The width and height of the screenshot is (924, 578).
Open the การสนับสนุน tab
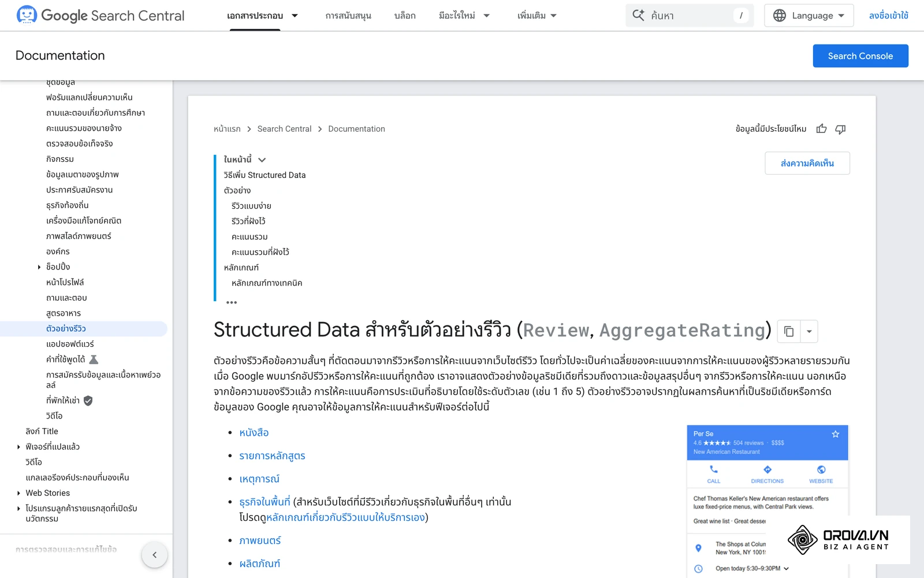click(348, 16)
